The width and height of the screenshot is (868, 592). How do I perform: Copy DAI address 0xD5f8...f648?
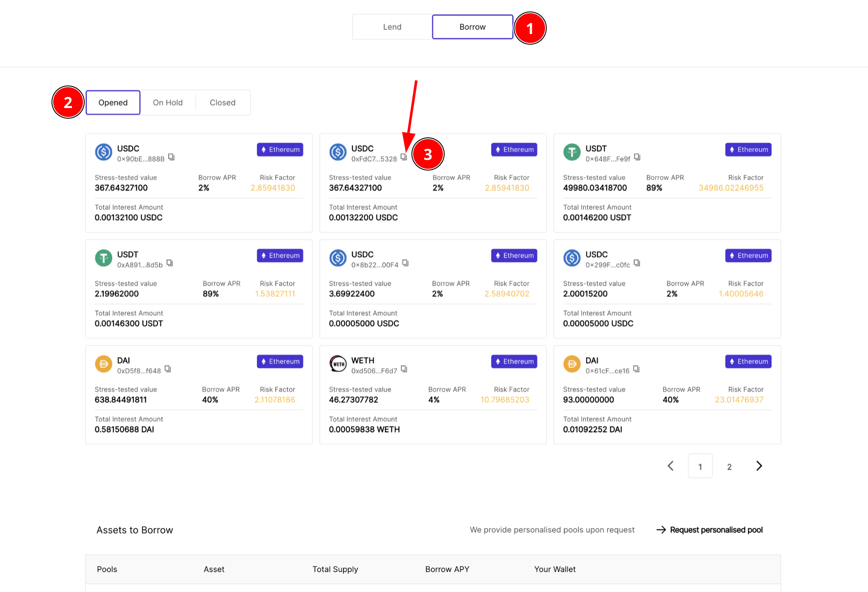pos(168,369)
